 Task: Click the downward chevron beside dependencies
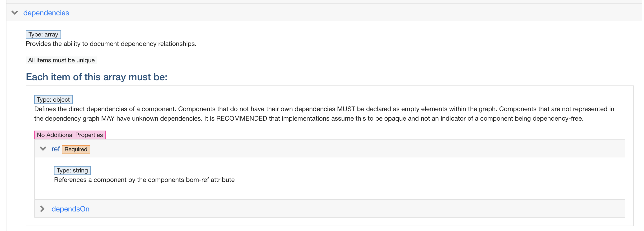[15, 13]
